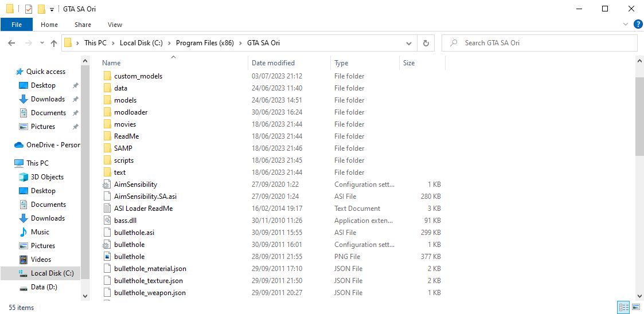This screenshot has height=314, width=644.
Task: Expand the address bar history dropdown
Action: (409, 42)
